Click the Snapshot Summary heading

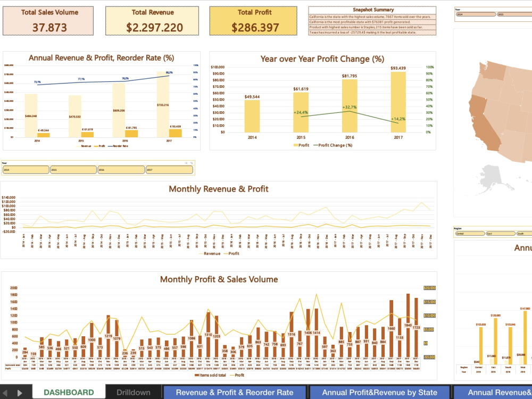pos(373,10)
